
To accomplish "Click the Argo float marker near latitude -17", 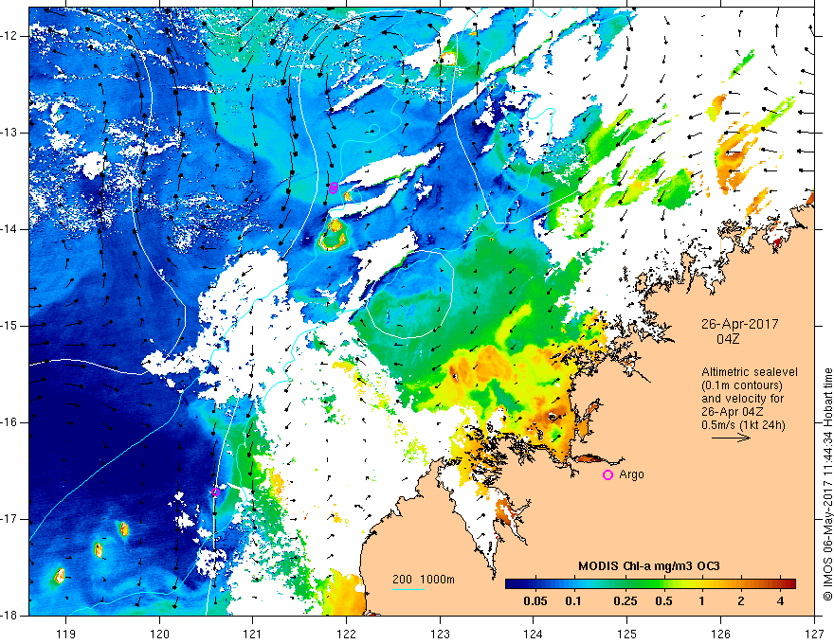I will (215, 492).
